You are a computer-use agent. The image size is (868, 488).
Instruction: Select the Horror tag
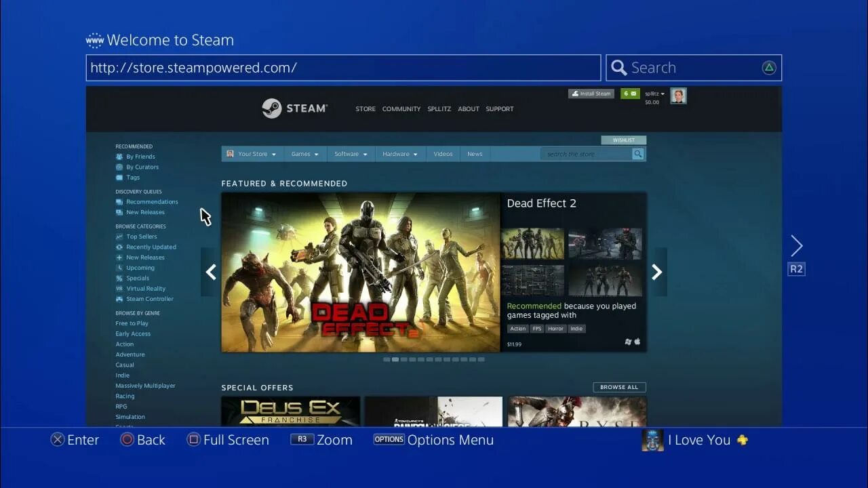[x=555, y=329]
